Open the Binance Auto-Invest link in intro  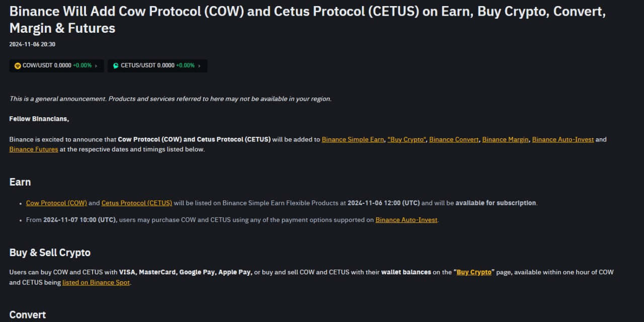click(563, 139)
